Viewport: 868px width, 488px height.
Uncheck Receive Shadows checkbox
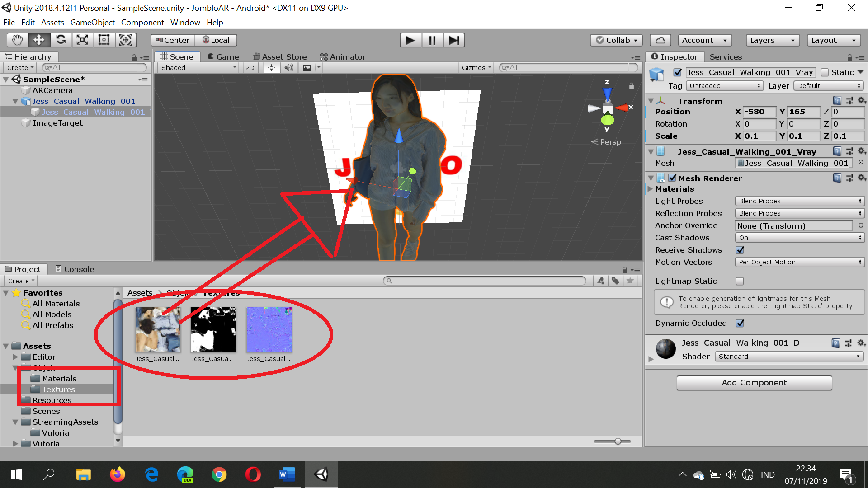tap(740, 250)
